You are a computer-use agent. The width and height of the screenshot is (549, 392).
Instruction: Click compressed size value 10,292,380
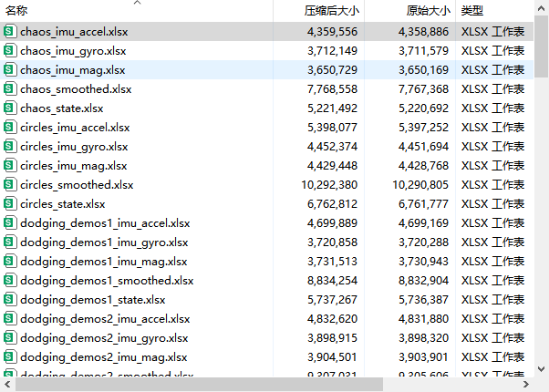point(329,185)
